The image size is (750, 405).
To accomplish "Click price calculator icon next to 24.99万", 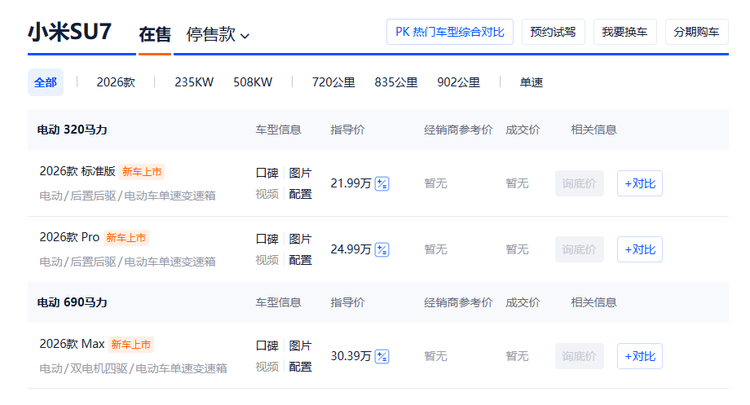I will (x=382, y=249).
